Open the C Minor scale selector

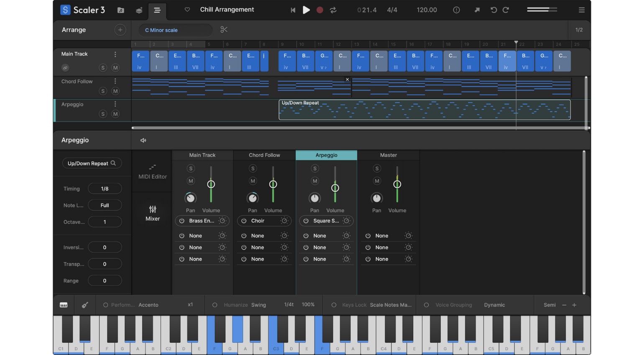[175, 30]
